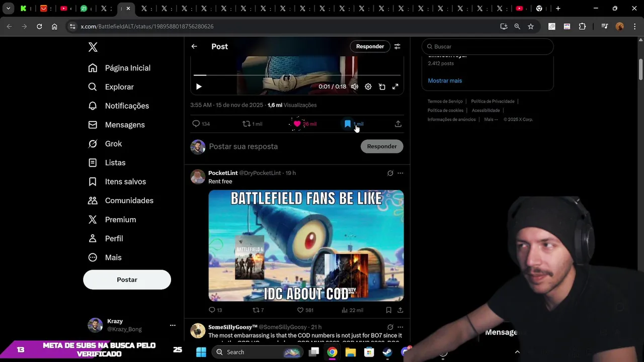
Task: Mute the video volume
Action: coord(355,86)
